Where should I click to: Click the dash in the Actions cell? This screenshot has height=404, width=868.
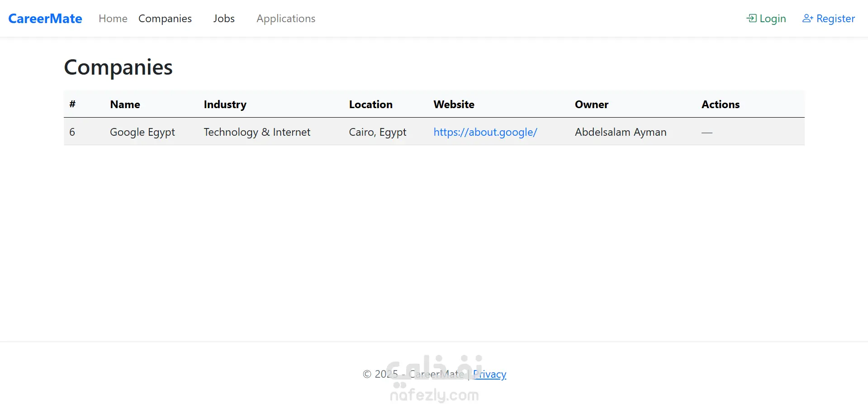707,133
